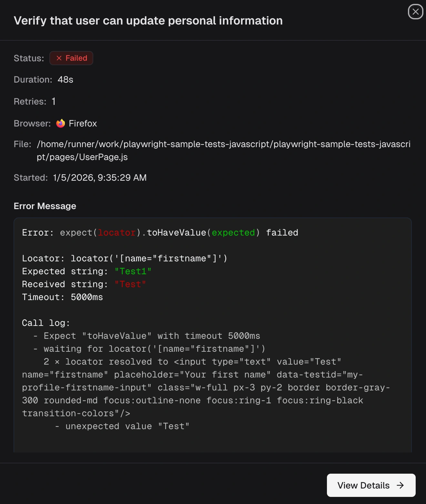Click the green Expected string 'Test1'
Image resolution: width=426 pixels, height=504 pixels.
[133, 271]
